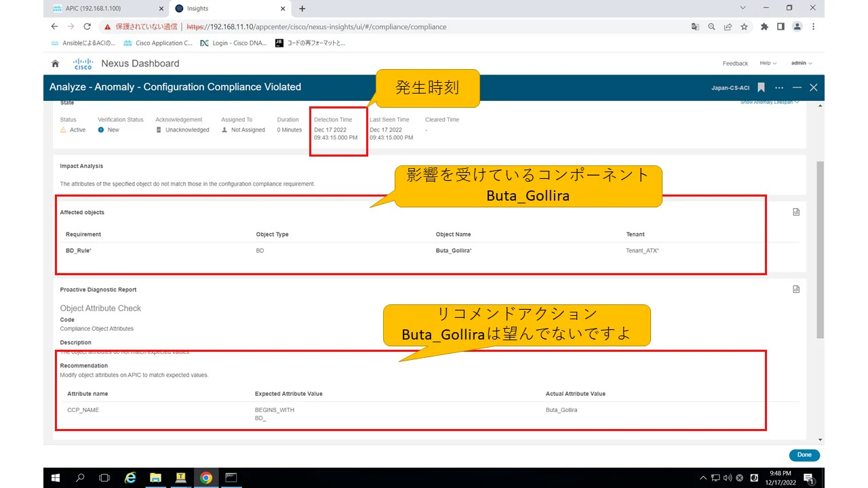Viewport: 868px width, 488px height.
Task: Export the Proactive Diagnostic Report icon
Action: [796, 289]
